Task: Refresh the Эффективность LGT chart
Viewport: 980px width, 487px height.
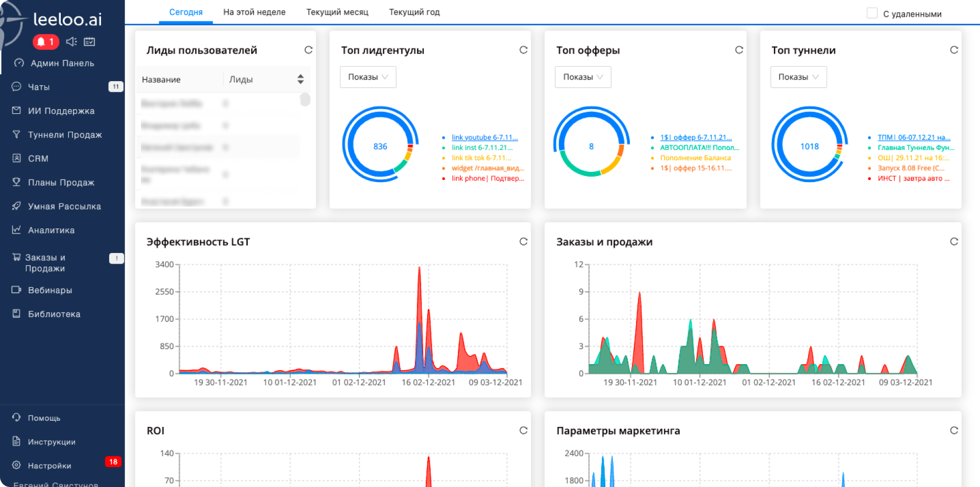Action: click(x=523, y=242)
